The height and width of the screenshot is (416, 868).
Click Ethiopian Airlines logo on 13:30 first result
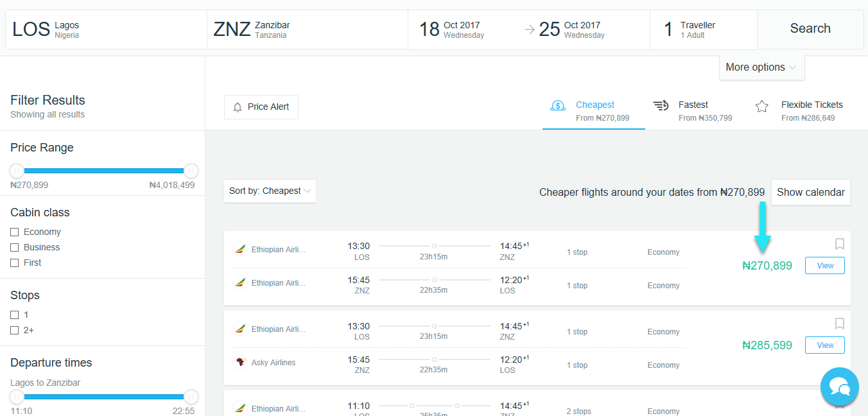click(x=239, y=249)
